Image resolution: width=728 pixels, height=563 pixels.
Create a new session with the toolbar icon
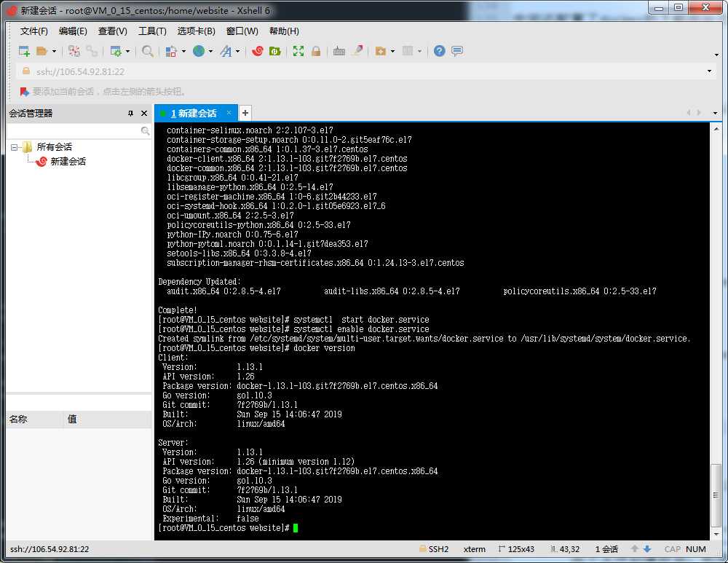[x=24, y=51]
